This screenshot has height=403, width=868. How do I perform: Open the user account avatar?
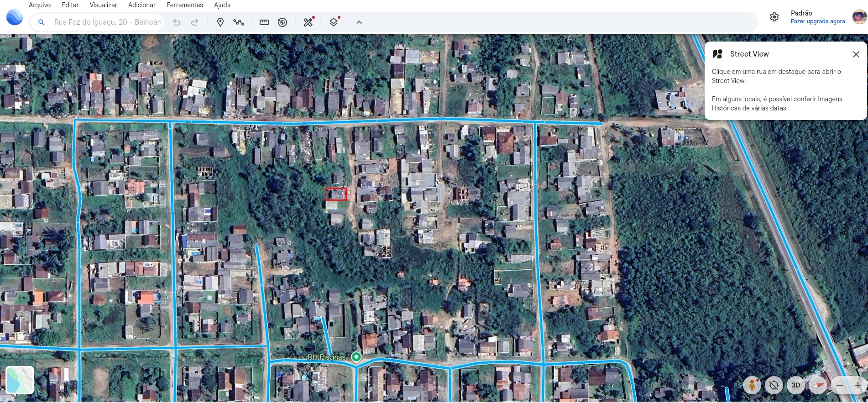[x=859, y=17]
